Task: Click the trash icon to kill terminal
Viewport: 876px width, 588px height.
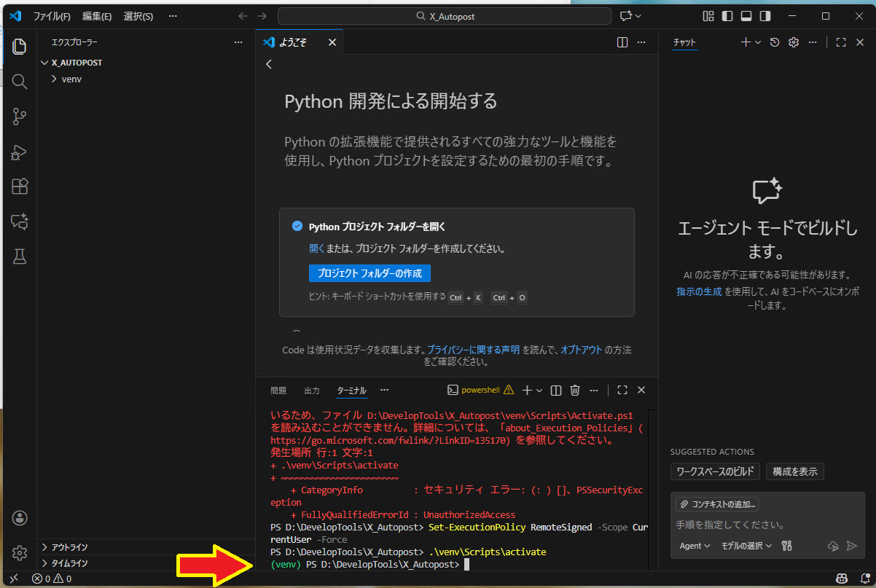Action: click(x=575, y=391)
